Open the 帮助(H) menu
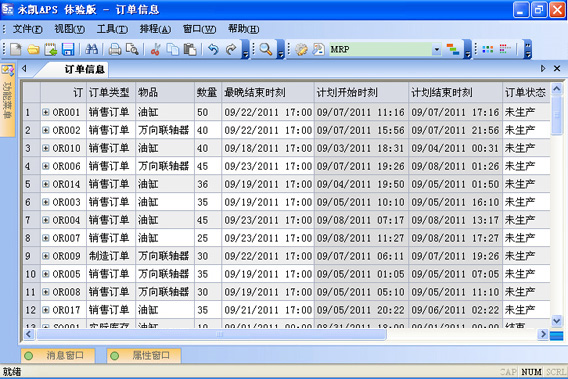The height and width of the screenshot is (379, 568). (x=243, y=29)
